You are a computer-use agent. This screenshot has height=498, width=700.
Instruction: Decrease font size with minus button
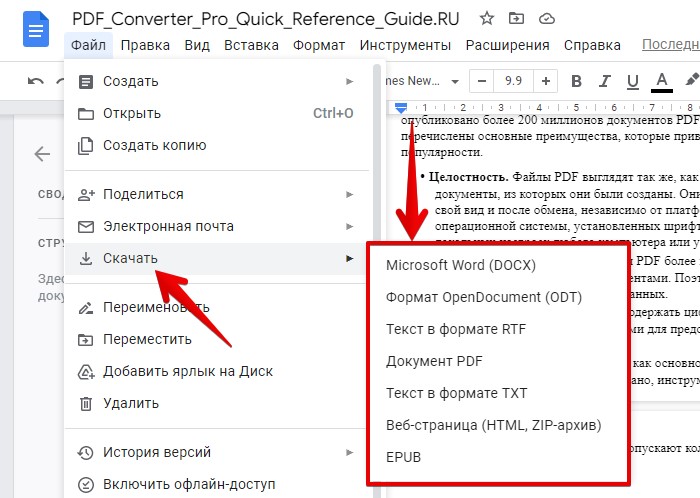tap(481, 81)
